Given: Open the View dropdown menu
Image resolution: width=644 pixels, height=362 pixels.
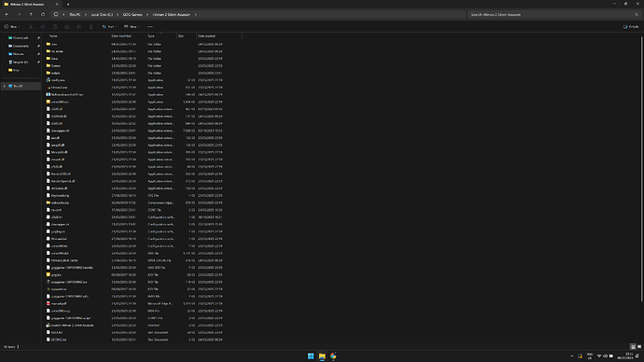Looking at the screenshot, I should point(132,27).
